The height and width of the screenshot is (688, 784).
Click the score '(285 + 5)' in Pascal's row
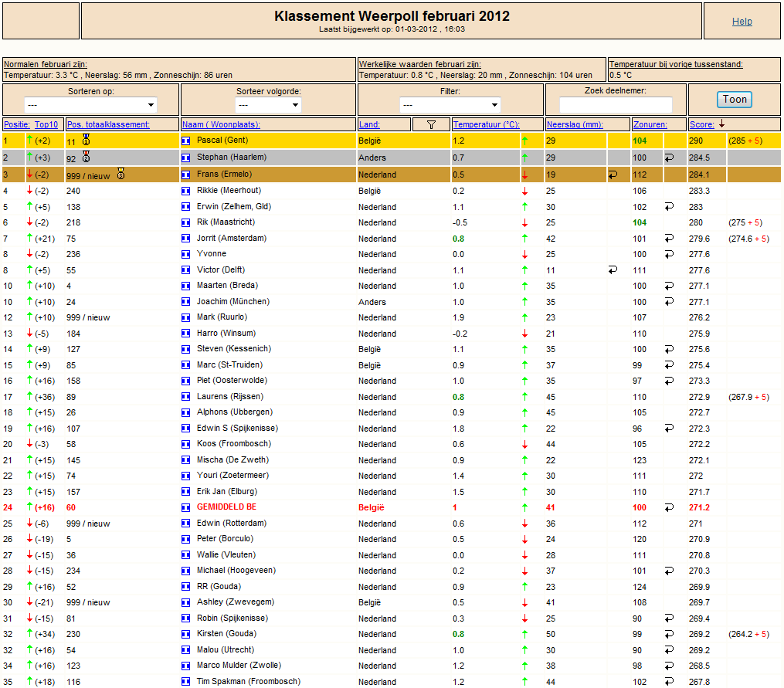point(745,141)
